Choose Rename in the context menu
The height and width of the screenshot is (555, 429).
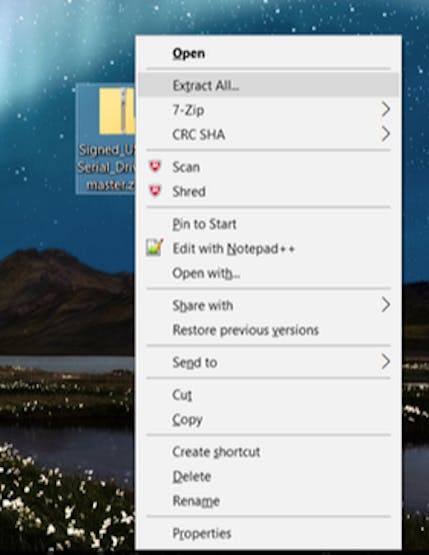(269, 501)
